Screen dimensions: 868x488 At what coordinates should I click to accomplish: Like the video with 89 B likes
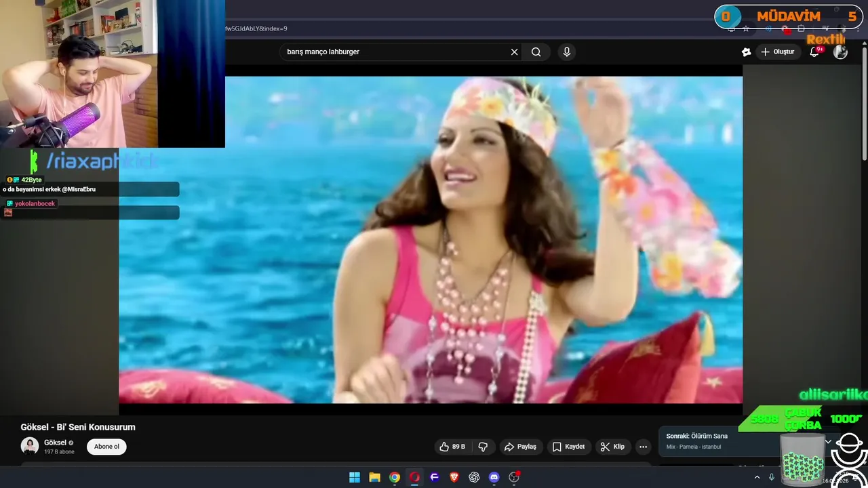452,447
